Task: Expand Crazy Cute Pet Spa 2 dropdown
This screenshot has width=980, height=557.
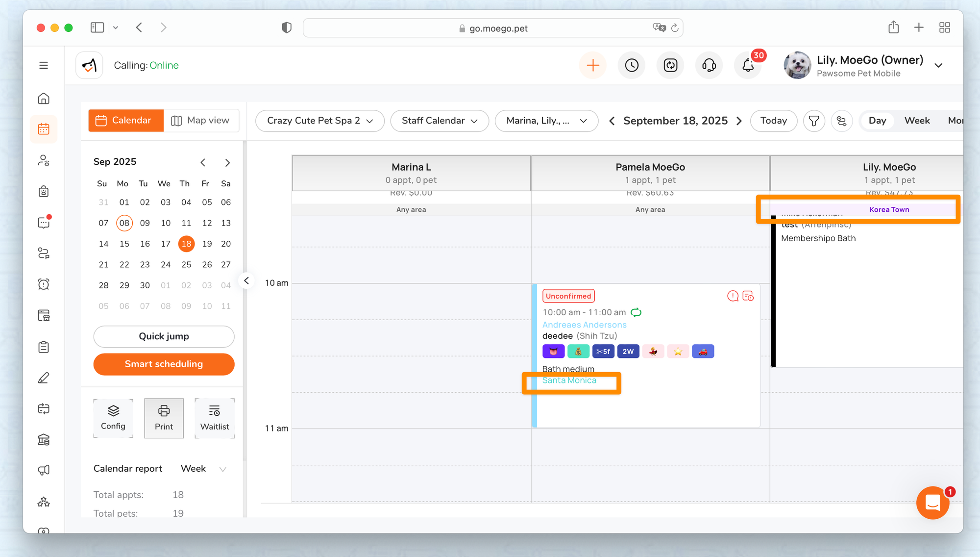Action: coord(319,121)
